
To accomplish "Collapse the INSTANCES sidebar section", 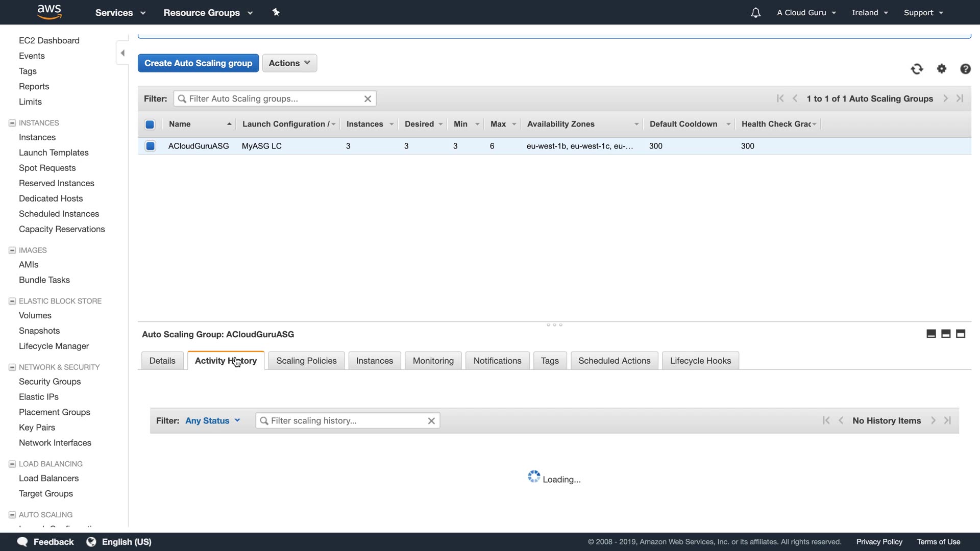I will 12,123.
